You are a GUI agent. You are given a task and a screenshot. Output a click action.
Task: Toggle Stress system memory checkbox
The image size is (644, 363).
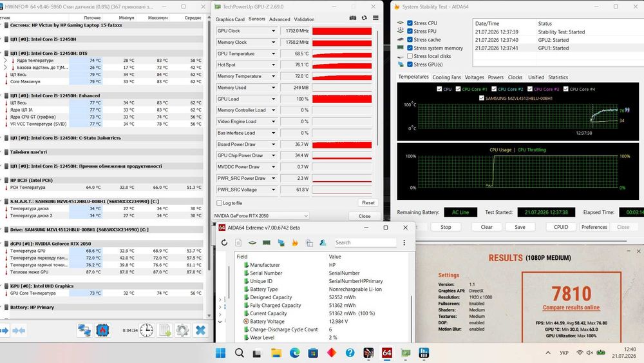pyautogui.click(x=410, y=48)
